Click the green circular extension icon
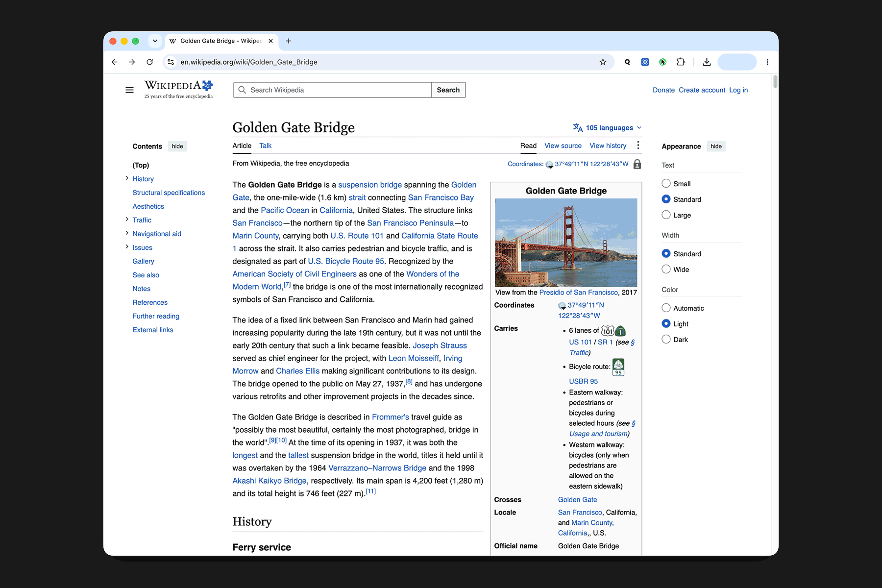Screen dimensions: 882x588 pyautogui.click(x=662, y=62)
